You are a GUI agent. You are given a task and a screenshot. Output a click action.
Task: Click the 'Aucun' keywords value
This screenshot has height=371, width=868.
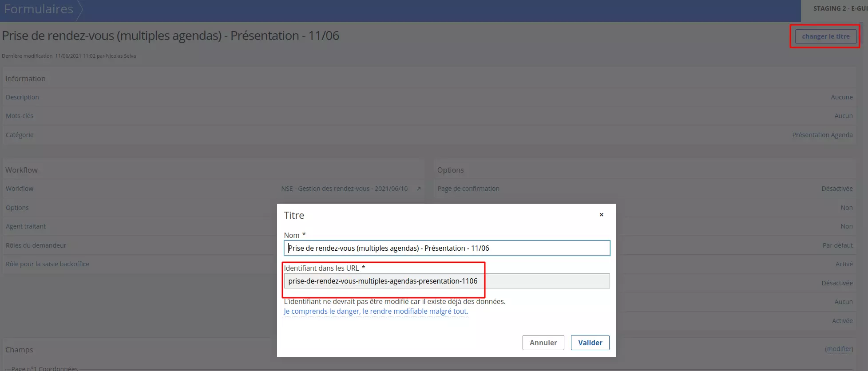click(x=843, y=116)
